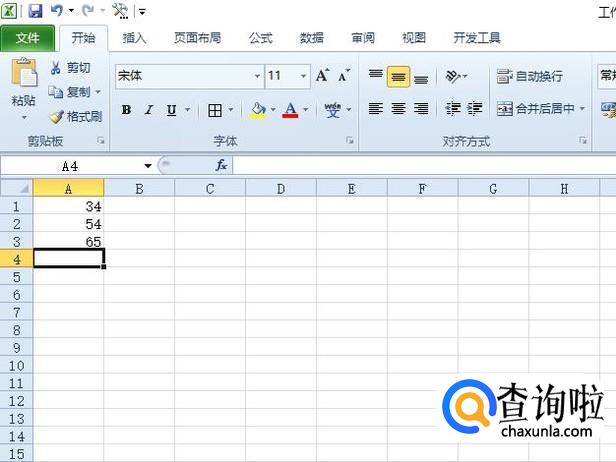Toggle Italic formatting
Screen dimensions: 616x462
point(149,110)
